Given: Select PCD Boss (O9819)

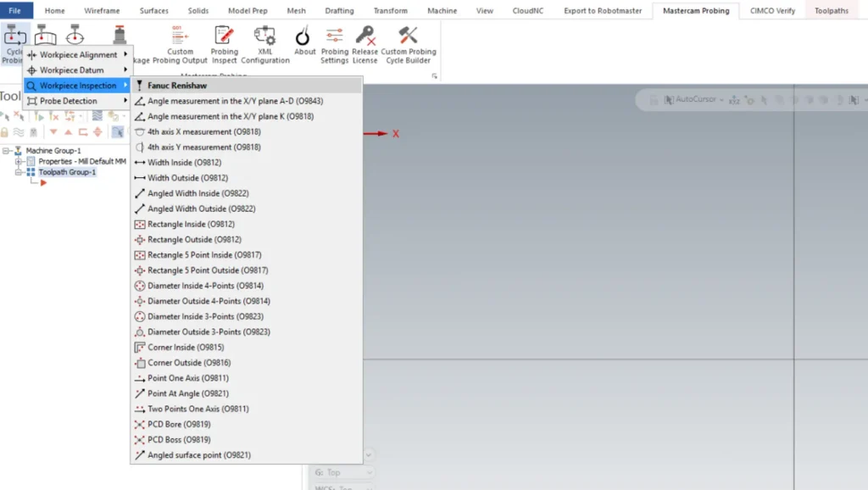Looking at the screenshot, I should click(247, 440).
